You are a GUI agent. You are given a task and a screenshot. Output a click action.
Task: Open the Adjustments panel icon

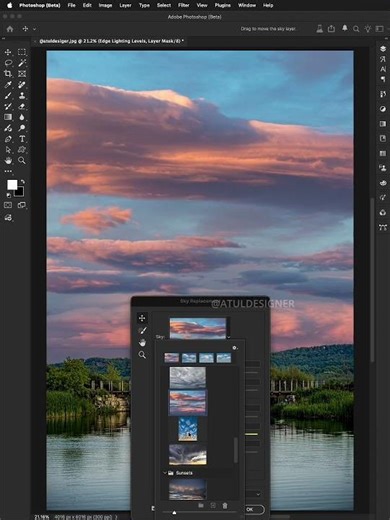[383, 109]
